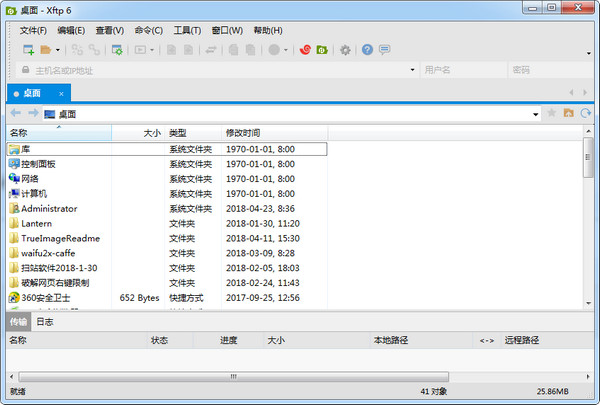Screen dimensions: 600x405
Task: Open the 文件(F) menu
Action: click(33, 30)
